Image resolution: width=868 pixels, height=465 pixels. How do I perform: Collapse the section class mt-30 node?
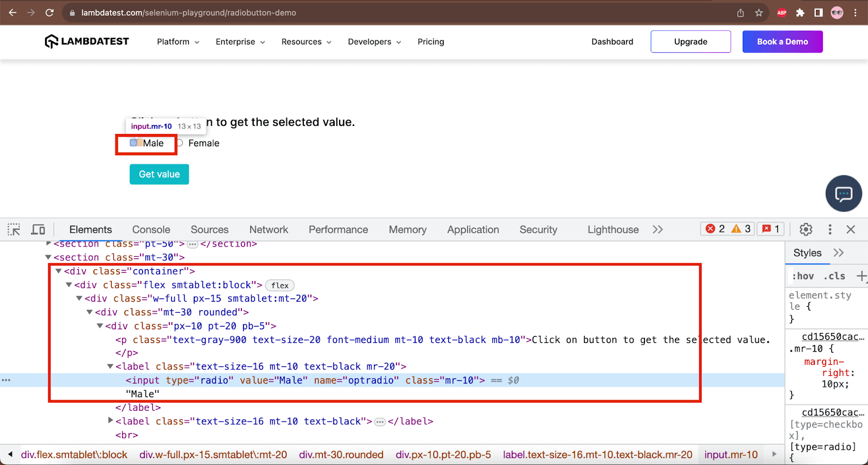[x=48, y=258]
